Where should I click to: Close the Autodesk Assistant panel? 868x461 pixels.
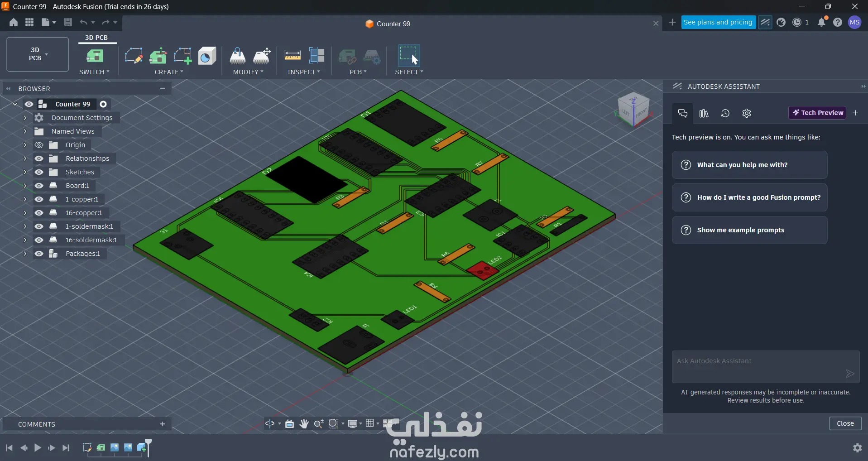click(845, 423)
